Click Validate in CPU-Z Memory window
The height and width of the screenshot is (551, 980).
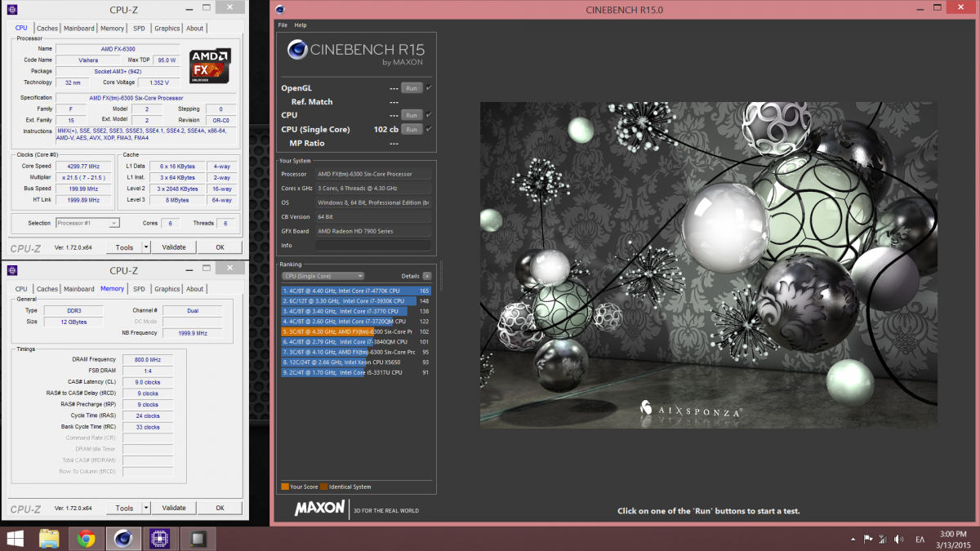click(174, 508)
